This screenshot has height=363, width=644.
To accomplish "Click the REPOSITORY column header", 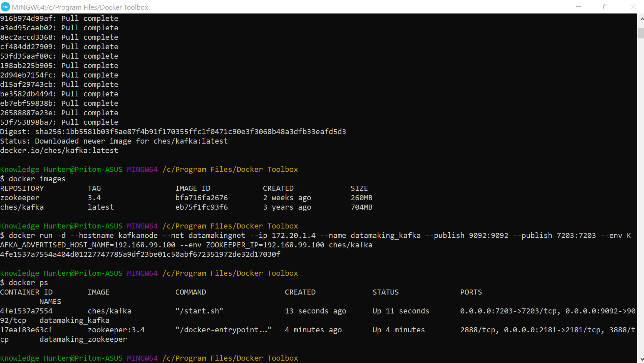I will point(22,188).
